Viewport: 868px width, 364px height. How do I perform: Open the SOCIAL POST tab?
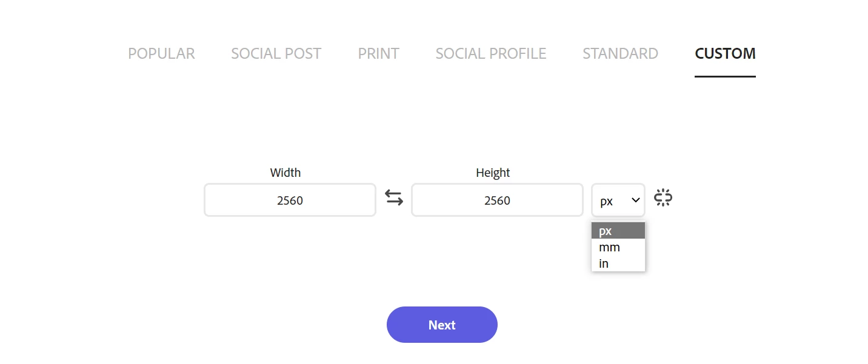276,53
